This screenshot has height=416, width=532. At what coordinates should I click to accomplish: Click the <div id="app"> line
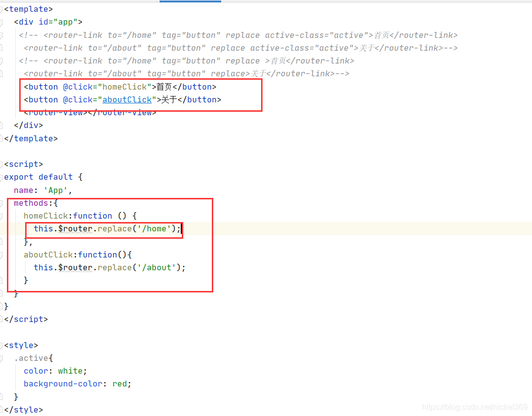(48, 22)
